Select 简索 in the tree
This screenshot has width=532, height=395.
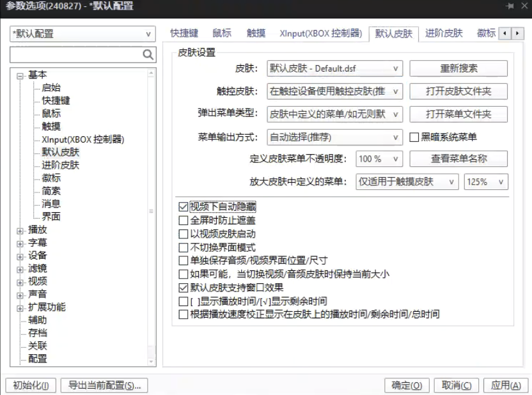pos(51,191)
